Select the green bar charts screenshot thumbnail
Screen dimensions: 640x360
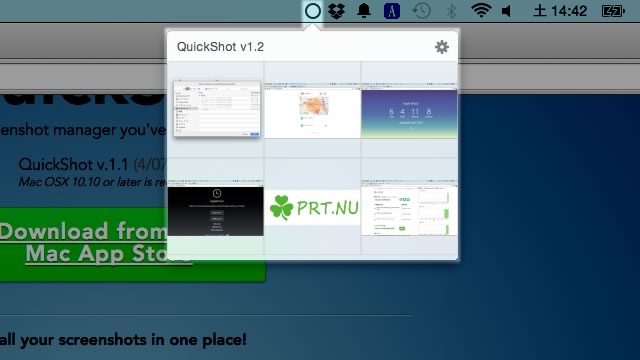pos(409,208)
